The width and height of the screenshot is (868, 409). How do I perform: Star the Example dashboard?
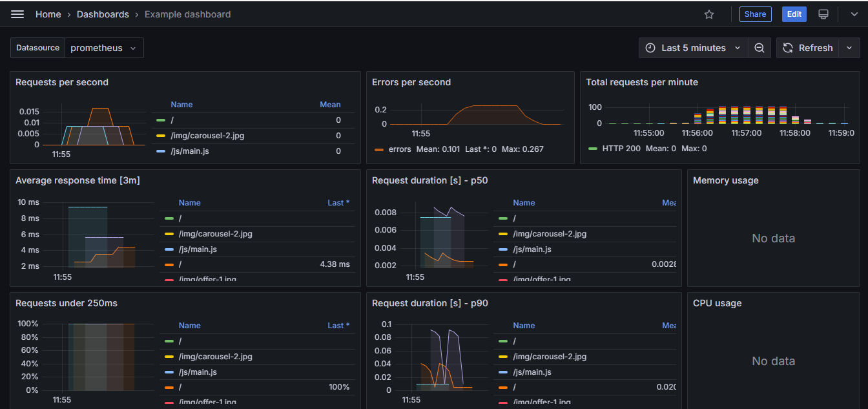[x=708, y=14]
